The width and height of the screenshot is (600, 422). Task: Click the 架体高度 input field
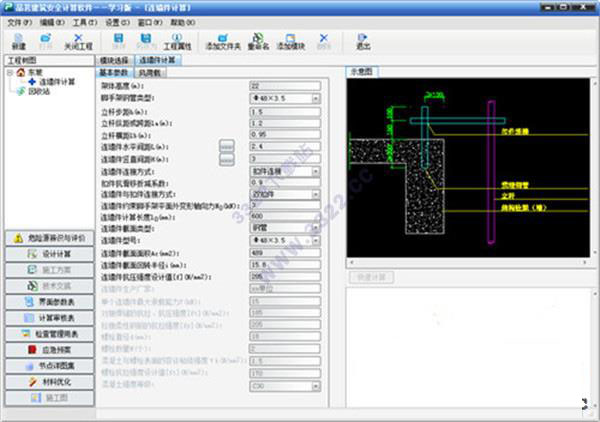[284, 87]
